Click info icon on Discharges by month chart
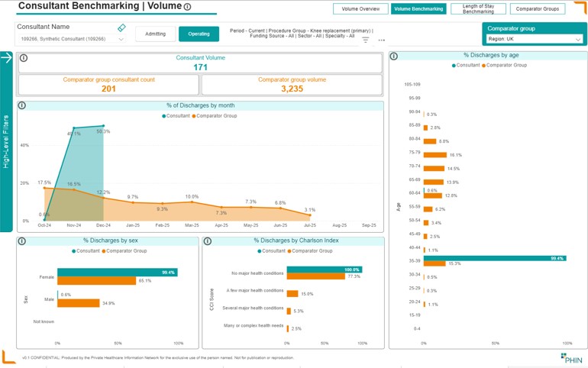This screenshot has height=368, width=588. coord(22,105)
